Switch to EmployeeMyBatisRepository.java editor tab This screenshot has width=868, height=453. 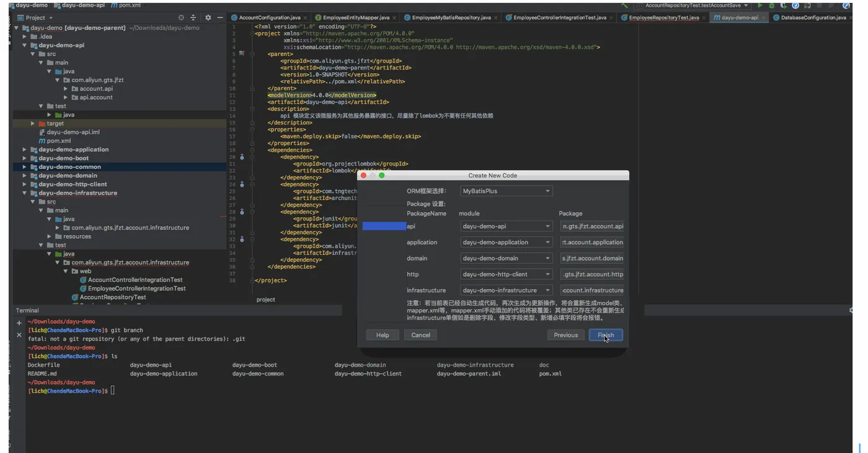tap(451, 17)
